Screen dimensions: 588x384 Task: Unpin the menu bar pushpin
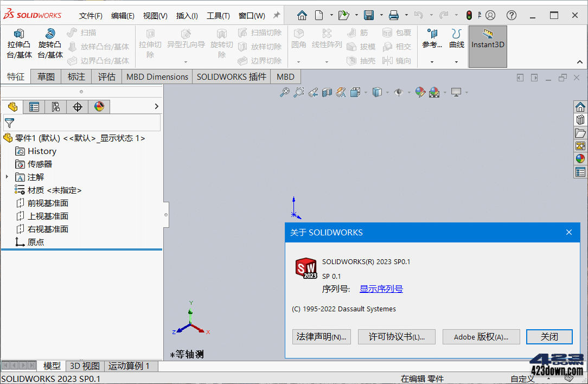click(276, 15)
